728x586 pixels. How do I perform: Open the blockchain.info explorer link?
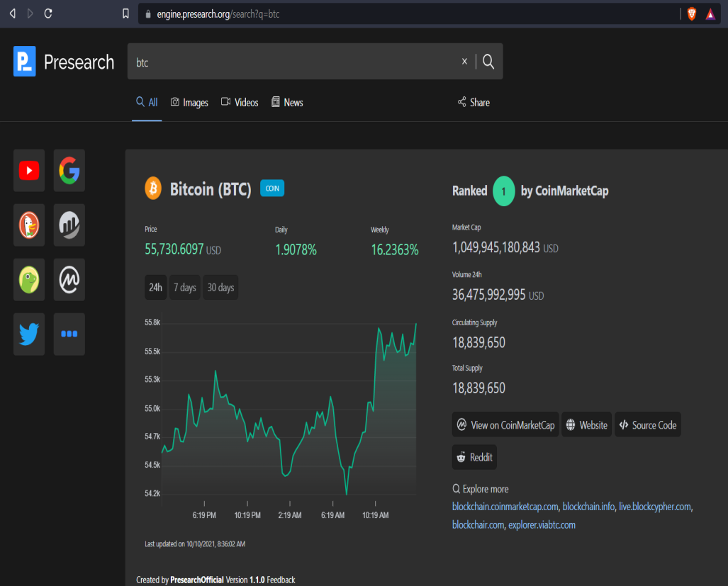click(x=588, y=507)
